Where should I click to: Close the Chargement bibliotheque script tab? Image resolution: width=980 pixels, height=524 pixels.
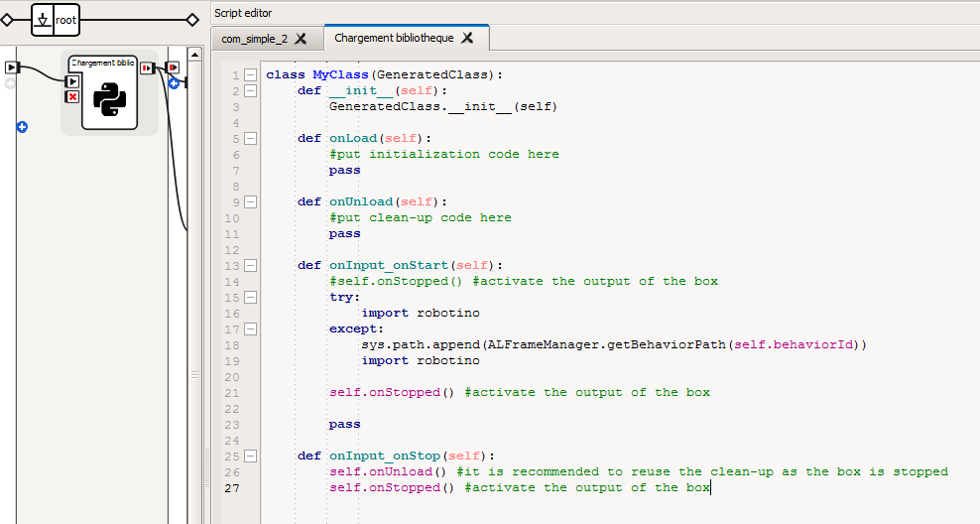click(x=467, y=38)
